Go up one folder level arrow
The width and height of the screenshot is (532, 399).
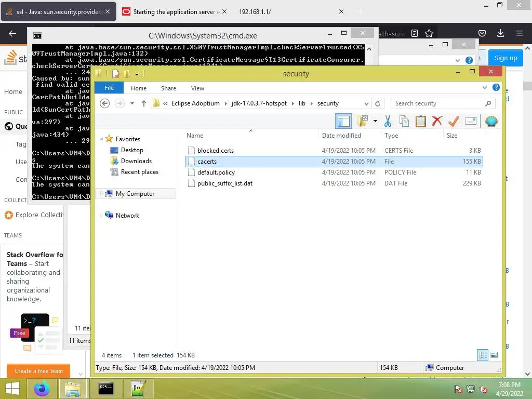click(x=144, y=103)
